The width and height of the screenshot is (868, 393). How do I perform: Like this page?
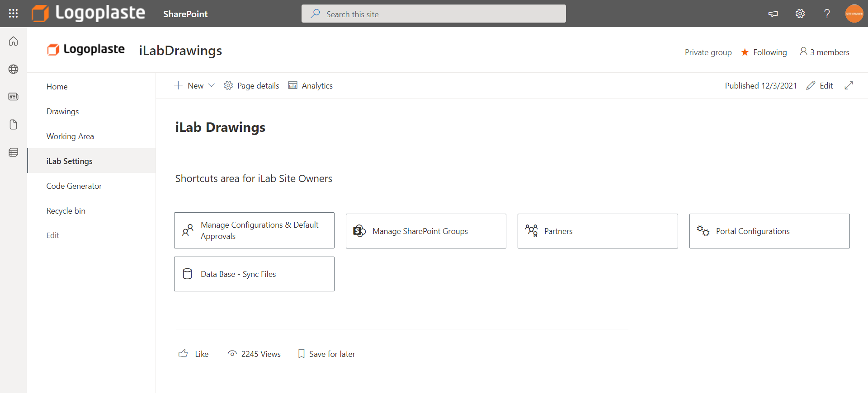point(193,354)
